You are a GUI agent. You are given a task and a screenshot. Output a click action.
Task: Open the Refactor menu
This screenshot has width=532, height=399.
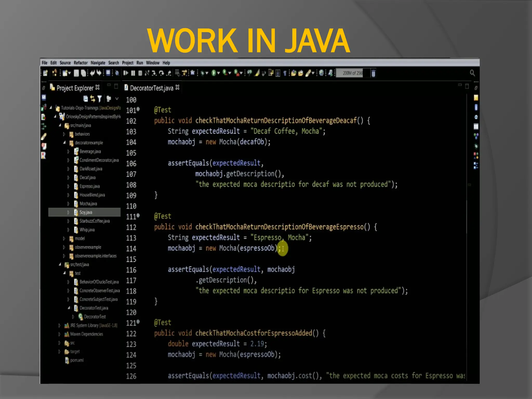[x=81, y=63]
